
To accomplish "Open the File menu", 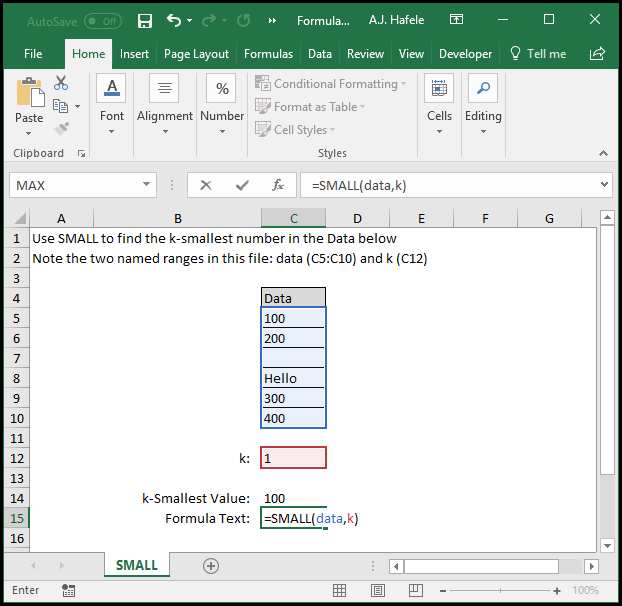I will (x=33, y=54).
